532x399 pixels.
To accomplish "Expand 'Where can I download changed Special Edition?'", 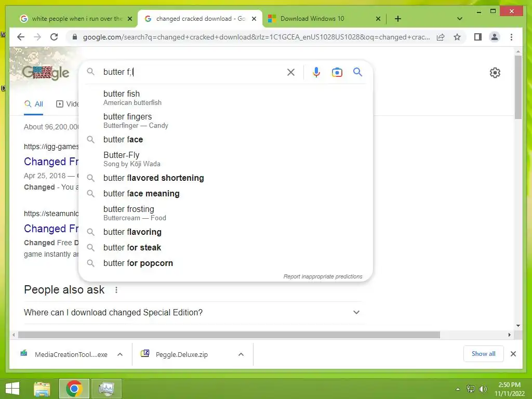I will (192, 312).
